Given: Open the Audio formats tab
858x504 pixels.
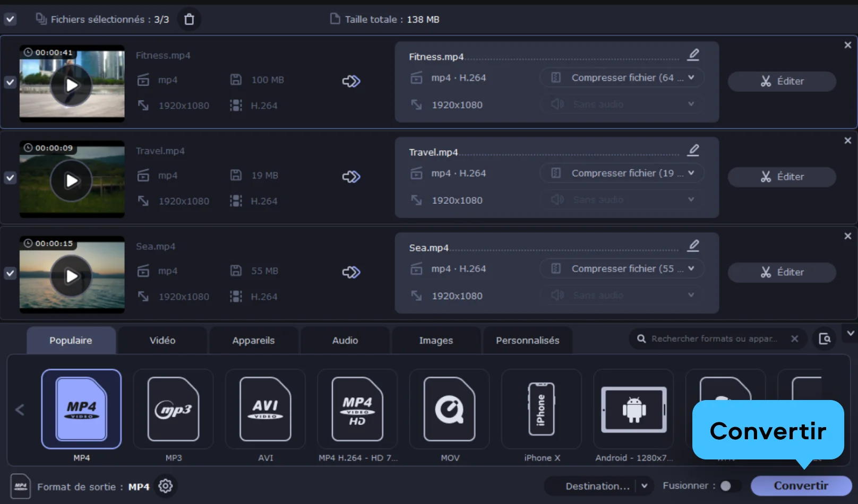Looking at the screenshot, I should 345,341.
